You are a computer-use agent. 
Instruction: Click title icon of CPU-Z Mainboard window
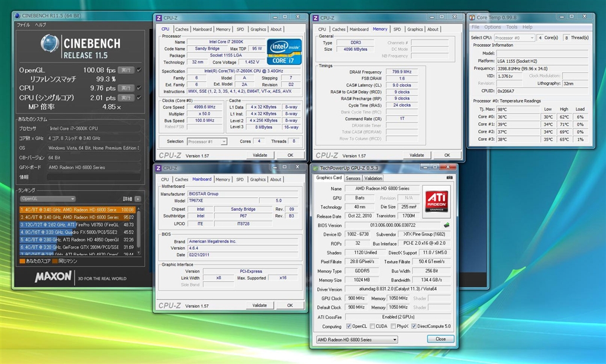click(x=159, y=168)
